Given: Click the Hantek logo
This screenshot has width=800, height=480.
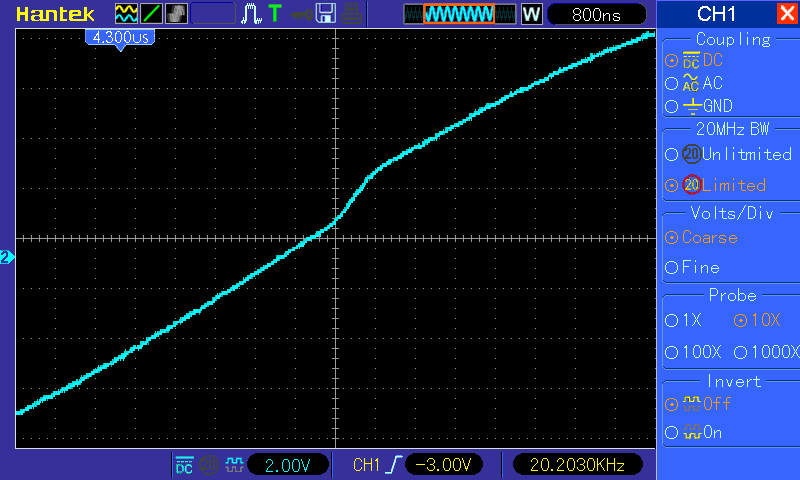Looking at the screenshot, I should tap(55, 14).
